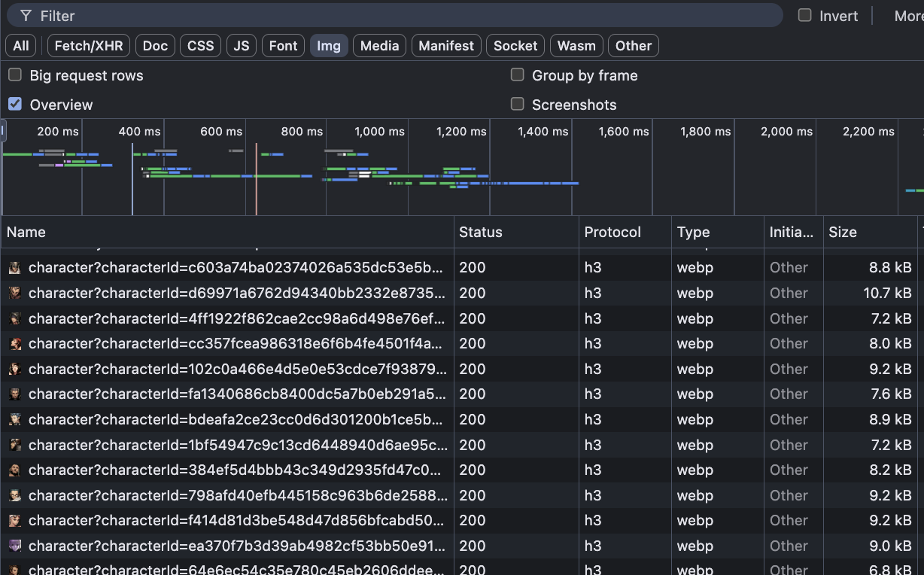Switch to Fetch/XHR request filter
924x575 pixels.
89,46
